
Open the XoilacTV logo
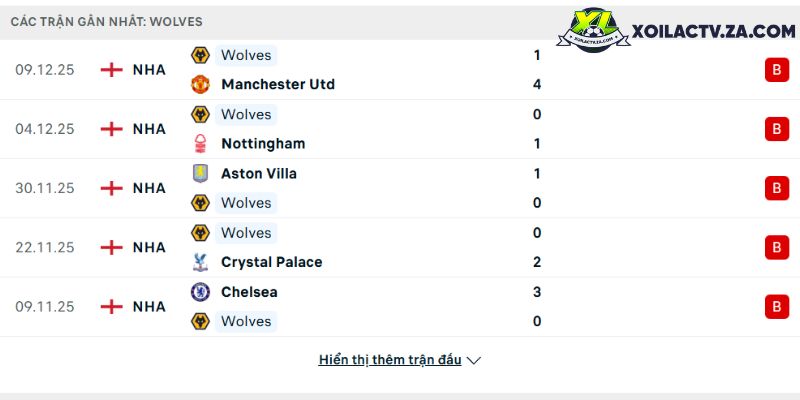[593, 30]
